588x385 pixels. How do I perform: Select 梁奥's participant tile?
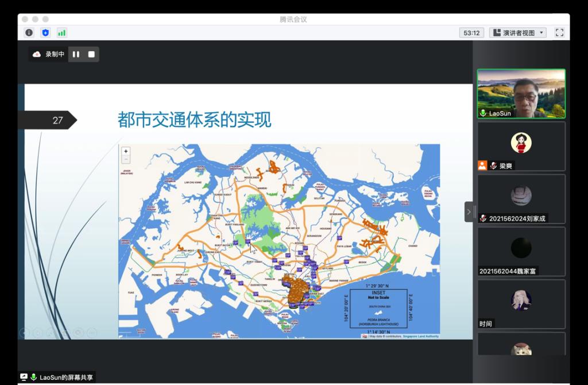tap(521, 146)
